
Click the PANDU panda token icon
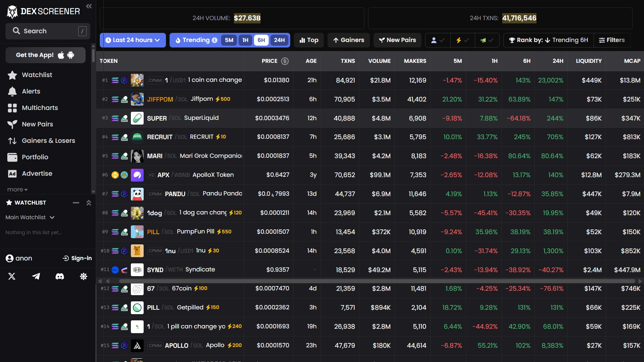click(x=137, y=194)
